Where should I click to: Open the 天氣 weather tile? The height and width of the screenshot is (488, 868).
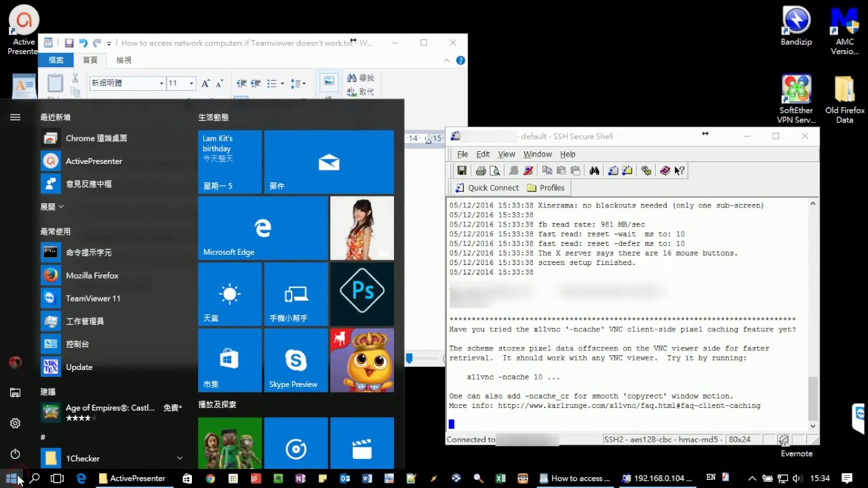[x=230, y=294]
